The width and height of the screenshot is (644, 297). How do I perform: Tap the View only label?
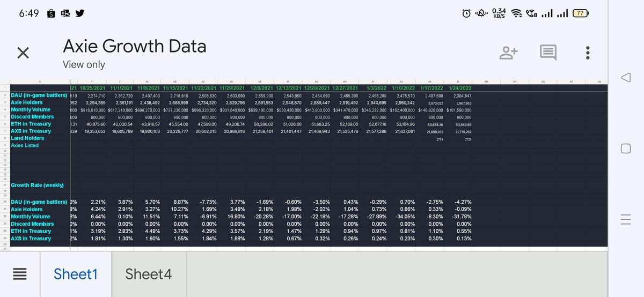click(x=84, y=64)
